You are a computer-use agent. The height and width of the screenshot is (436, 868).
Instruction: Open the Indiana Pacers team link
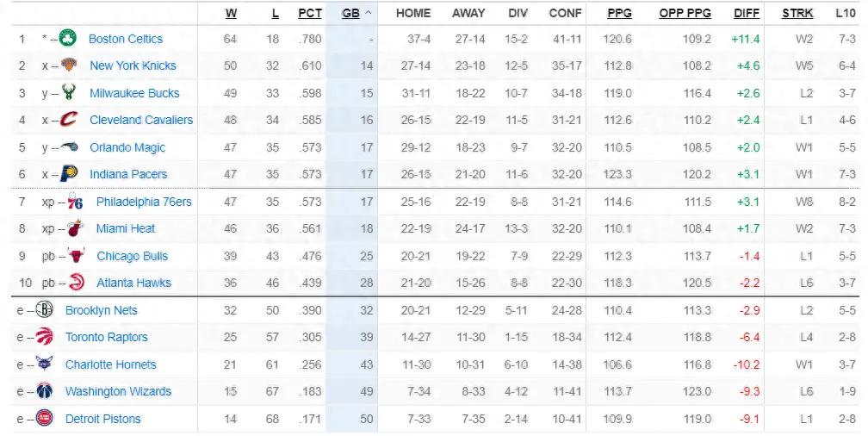pos(128,174)
